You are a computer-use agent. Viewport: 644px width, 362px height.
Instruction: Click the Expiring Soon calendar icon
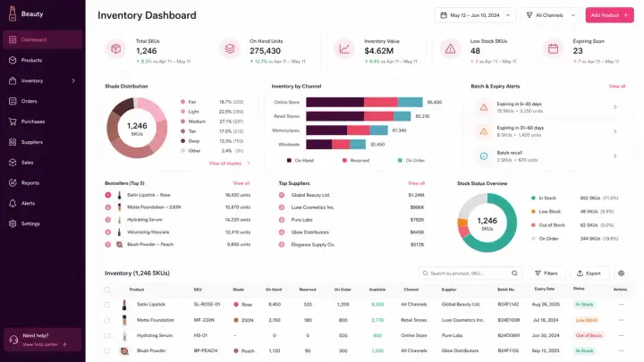(554, 49)
